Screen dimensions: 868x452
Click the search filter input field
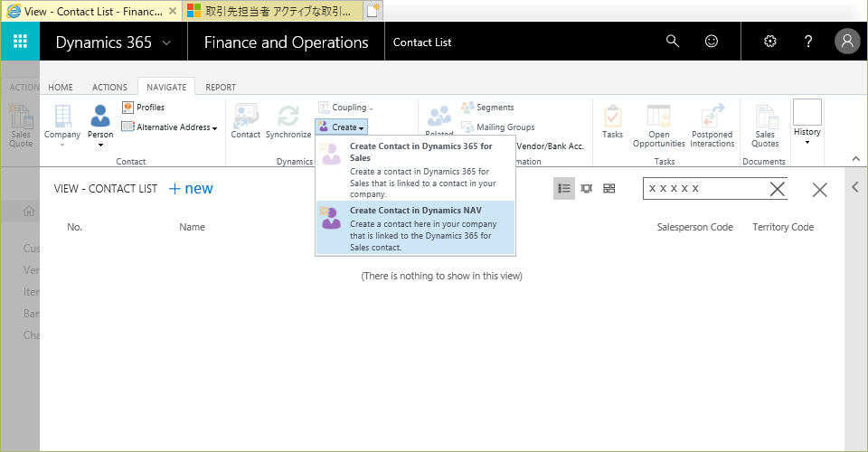pyautogui.click(x=706, y=189)
